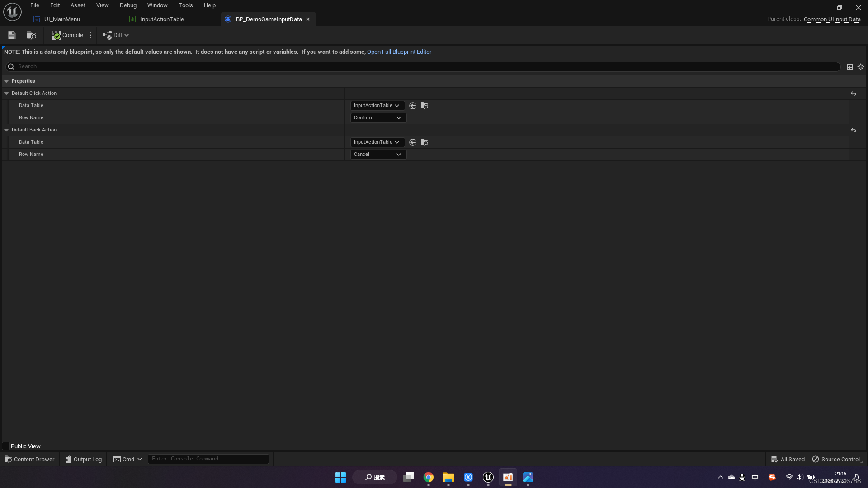The image size is (868, 488).
Task: Click the Enter Console Command field
Action: coord(208,459)
